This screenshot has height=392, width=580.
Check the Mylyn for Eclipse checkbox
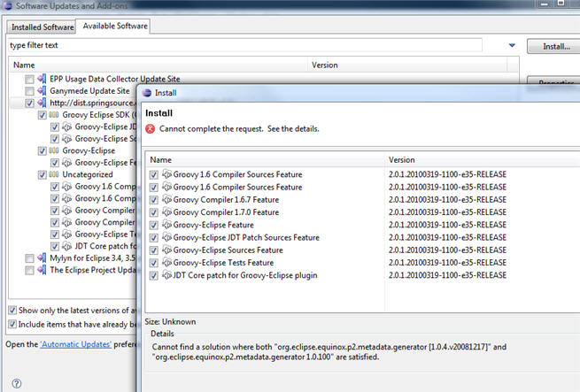(x=29, y=258)
